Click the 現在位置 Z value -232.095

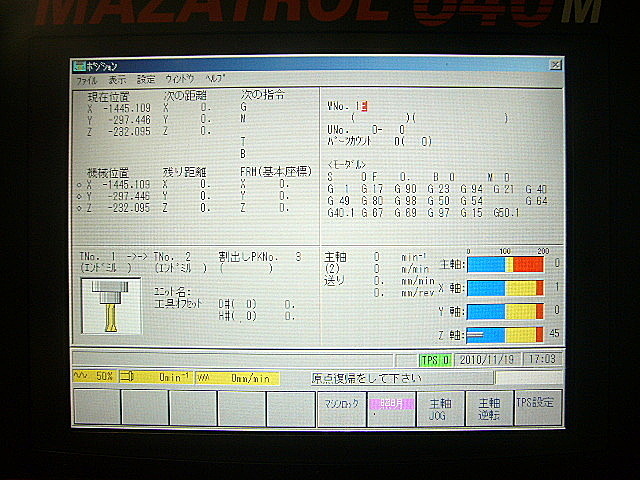click(x=129, y=131)
